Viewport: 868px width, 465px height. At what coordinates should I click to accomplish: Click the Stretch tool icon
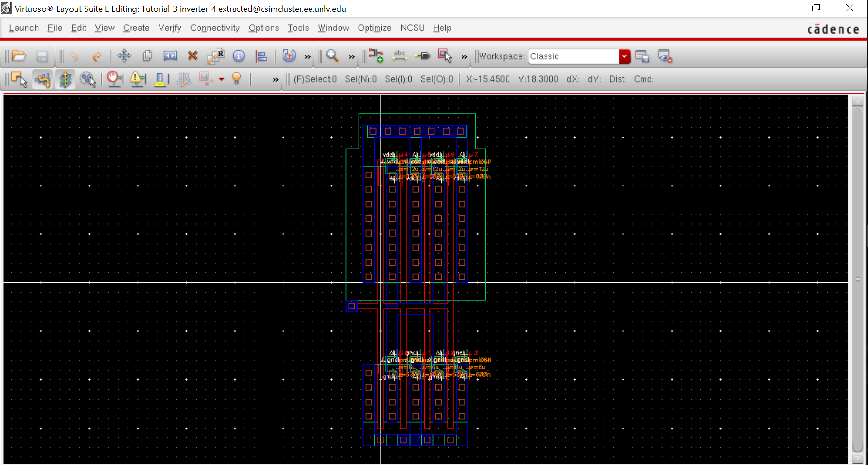tap(170, 56)
